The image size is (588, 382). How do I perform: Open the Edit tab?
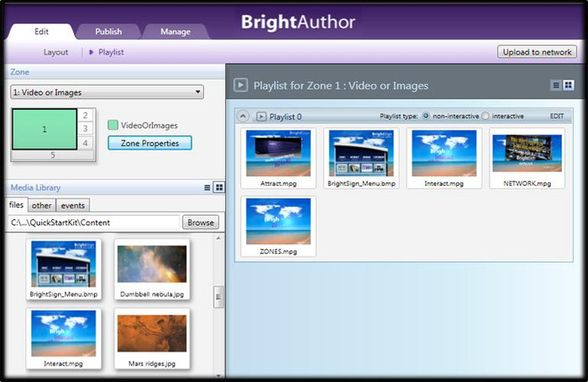coord(41,32)
